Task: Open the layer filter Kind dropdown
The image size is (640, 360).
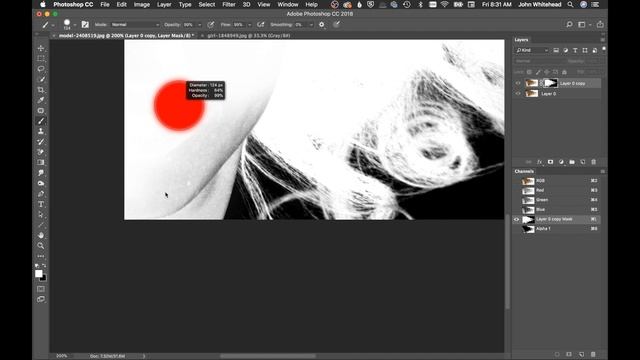Action: click(532, 50)
